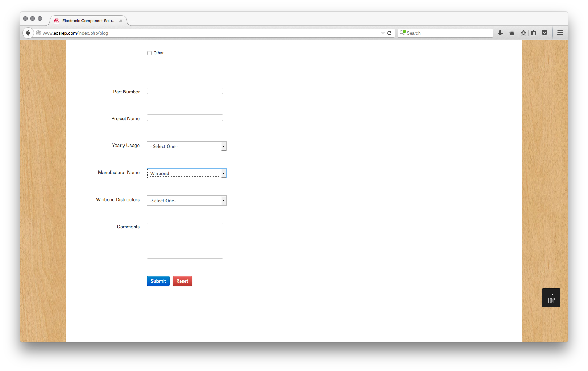Click the address bar URL
The height and width of the screenshot is (371, 588).
coord(75,33)
